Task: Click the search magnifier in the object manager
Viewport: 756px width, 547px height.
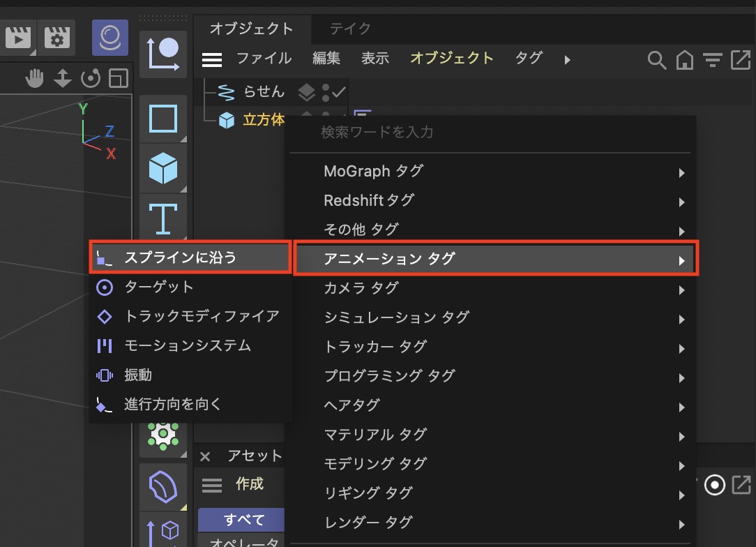Action: pyautogui.click(x=656, y=60)
